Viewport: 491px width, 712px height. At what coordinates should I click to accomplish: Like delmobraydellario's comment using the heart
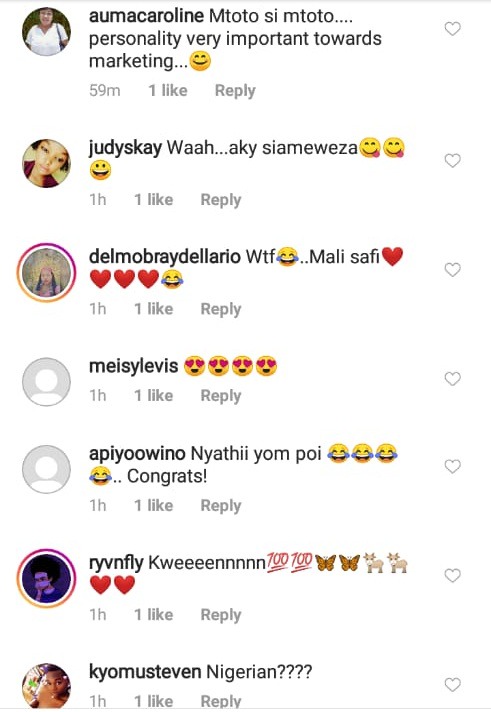click(x=452, y=269)
